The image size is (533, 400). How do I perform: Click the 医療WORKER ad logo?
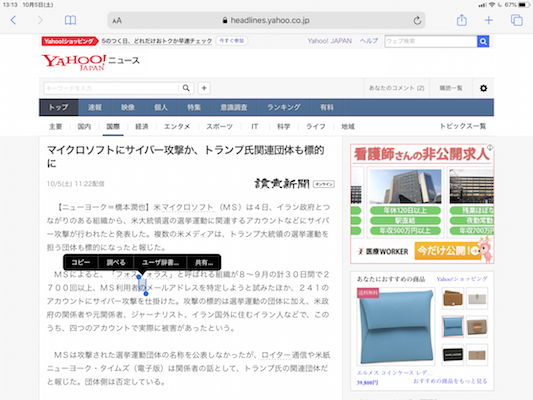pyautogui.click(x=383, y=251)
